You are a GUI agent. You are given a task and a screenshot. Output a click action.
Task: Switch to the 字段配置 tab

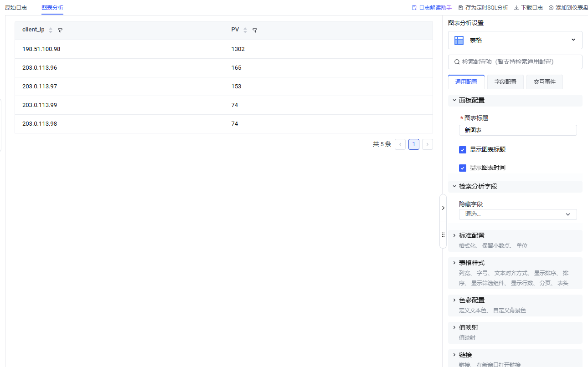tap(505, 82)
